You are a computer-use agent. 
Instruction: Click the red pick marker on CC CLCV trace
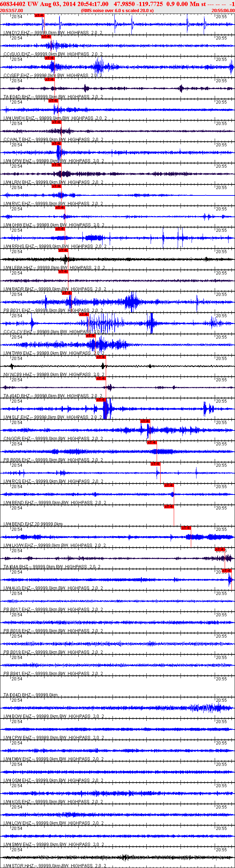coord(83,314)
